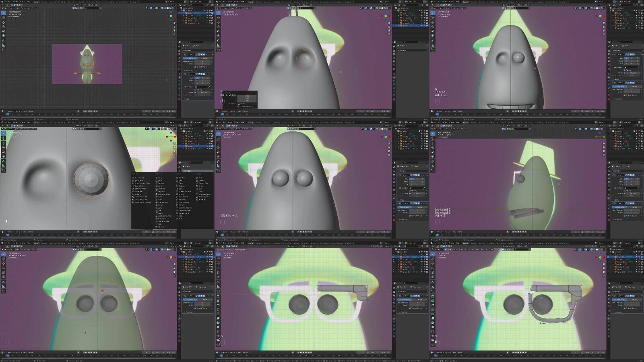Pick the Annotate tool in zoomed-out full-character view
644x362 pixels.
3,41
